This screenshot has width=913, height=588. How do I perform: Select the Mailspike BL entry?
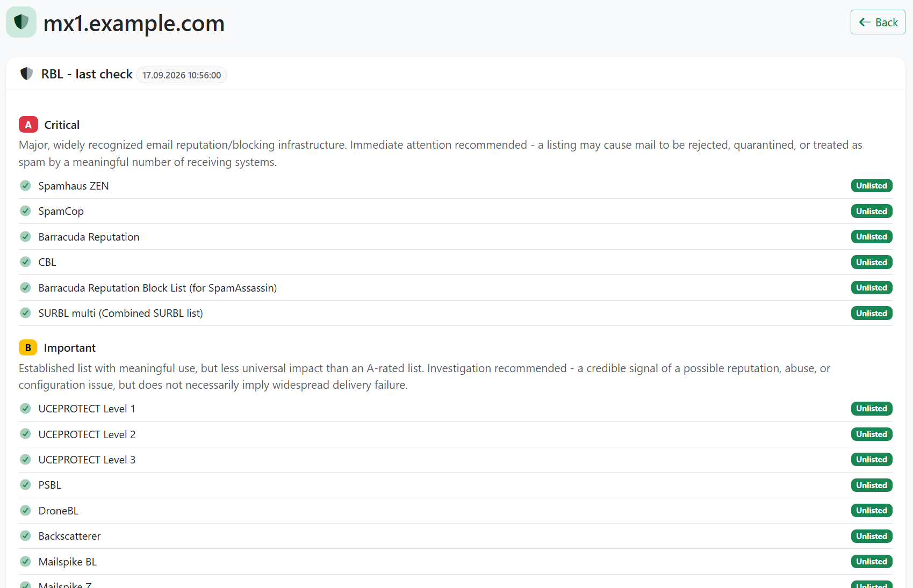[x=456, y=562]
